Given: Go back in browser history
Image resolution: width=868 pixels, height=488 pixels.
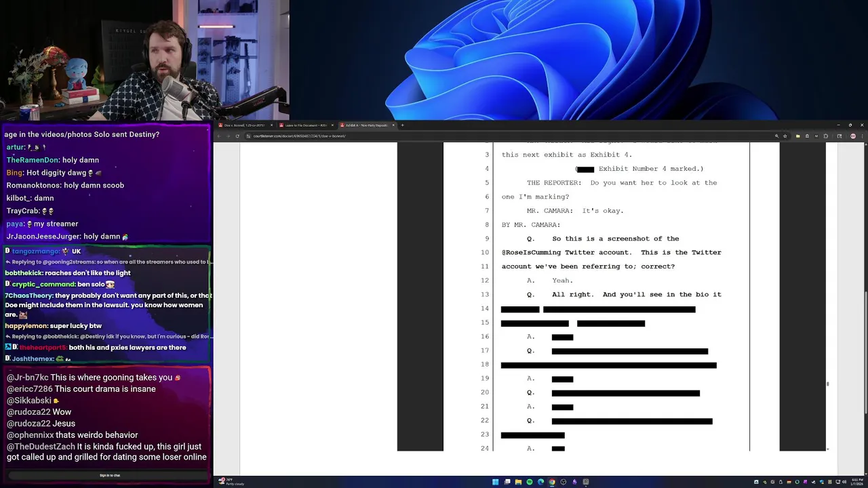Looking at the screenshot, I should (220, 136).
